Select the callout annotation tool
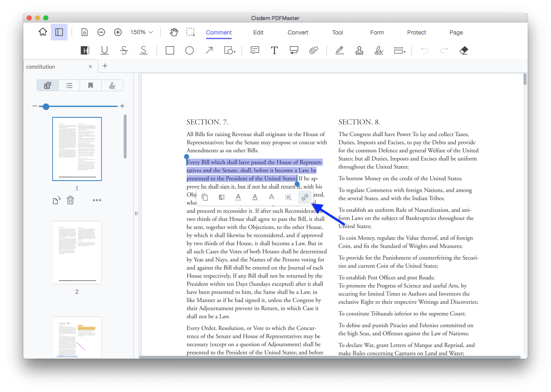This screenshot has width=551, height=392. [x=294, y=50]
